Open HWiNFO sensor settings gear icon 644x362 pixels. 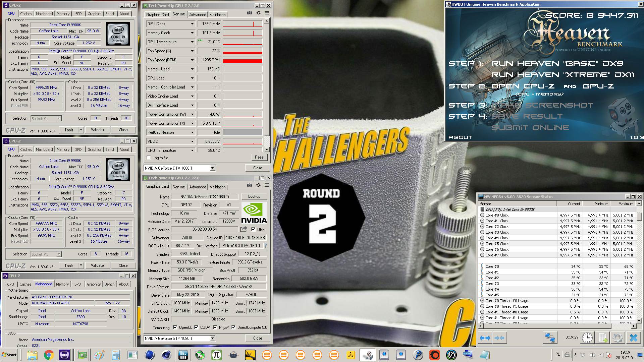click(x=618, y=338)
